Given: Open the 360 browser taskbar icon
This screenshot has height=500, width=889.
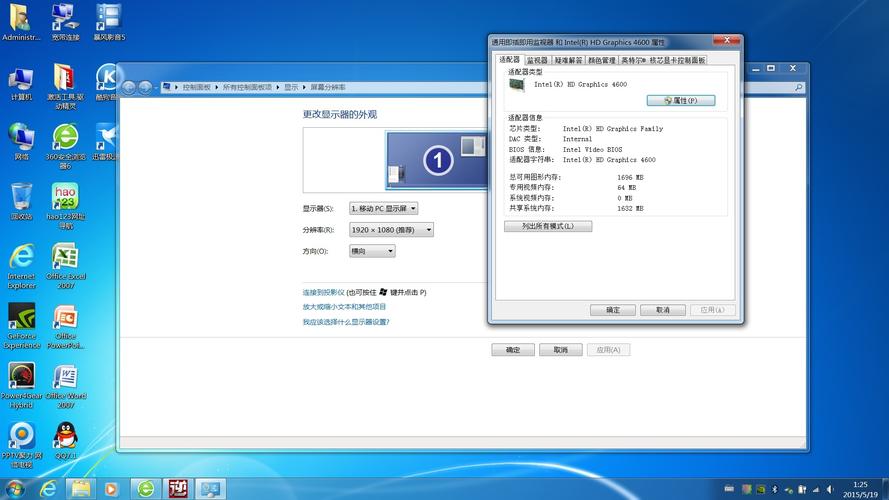Looking at the screenshot, I should pos(146,489).
